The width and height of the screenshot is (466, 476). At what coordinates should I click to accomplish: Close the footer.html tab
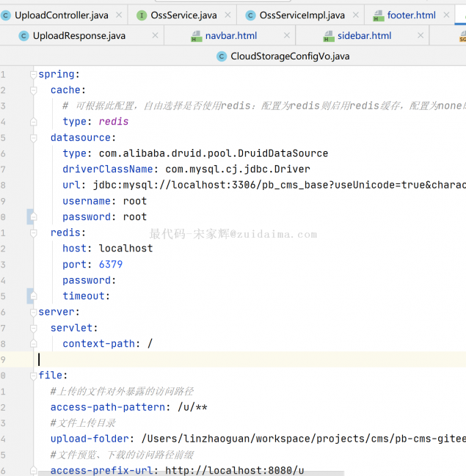coord(445,15)
